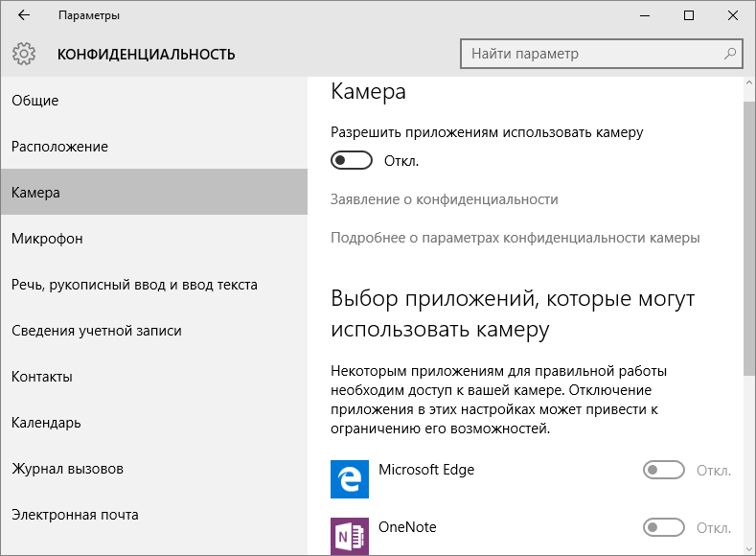This screenshot has height=556, width=756.
Task: Open the Микрофон section
Action: (154, 238)
